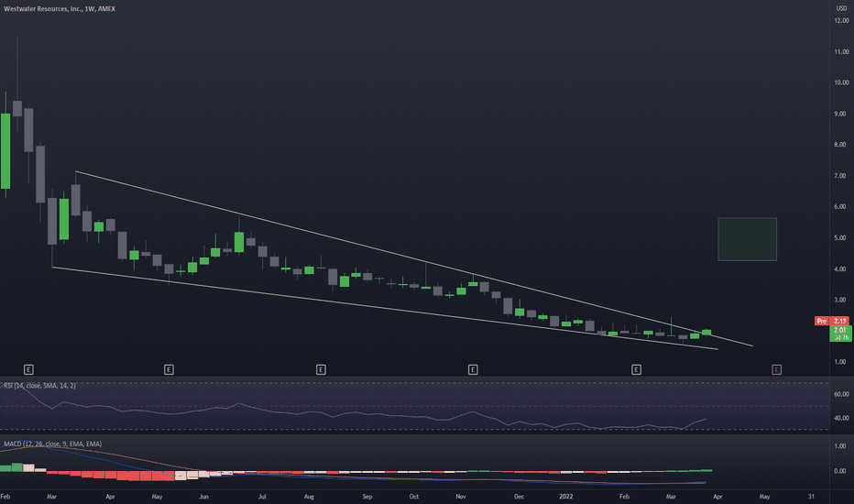
Task: Click the 31 label on the time axis
Action: 812,497
